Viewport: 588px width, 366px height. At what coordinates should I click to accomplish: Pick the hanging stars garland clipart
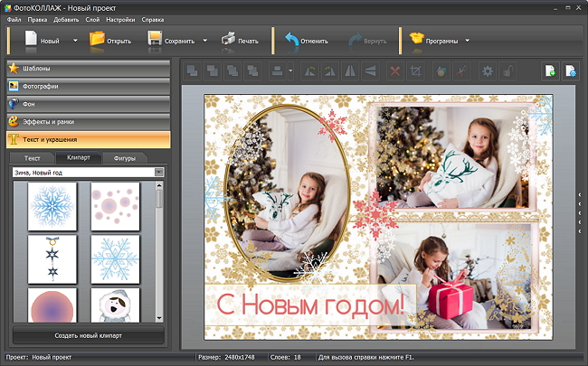(x=52, y=258)
